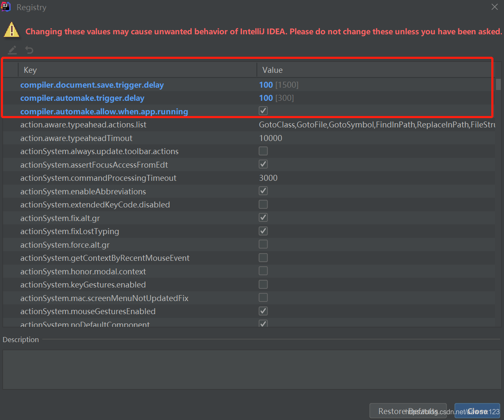Viewport: 504px width, 420px height.
Task: Select actionSystem.getContextByRecentMouseEvent key
Action: click(105, 258)
